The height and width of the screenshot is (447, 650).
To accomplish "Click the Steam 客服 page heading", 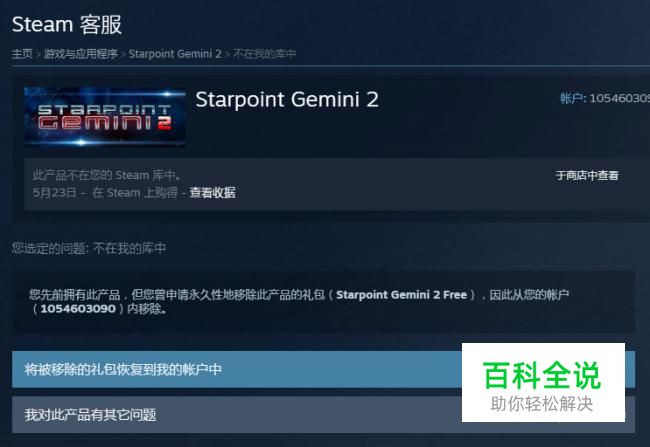I will (67, 24).
